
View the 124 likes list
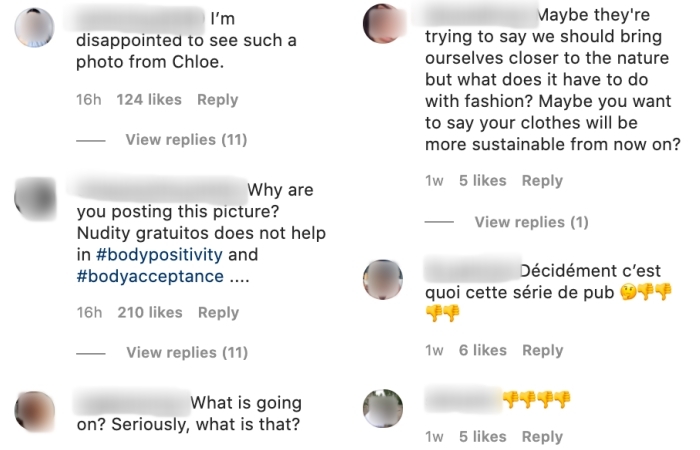click(149, 100)
